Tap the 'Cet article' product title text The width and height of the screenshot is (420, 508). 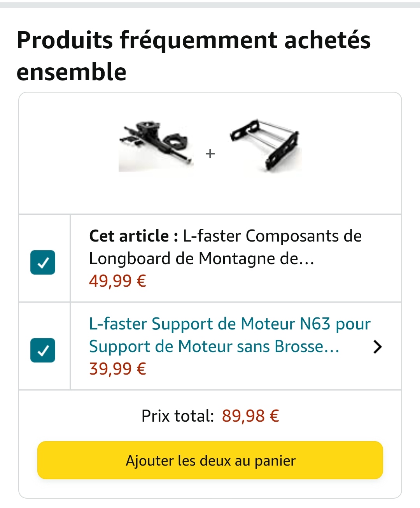[x=225, y=247]
